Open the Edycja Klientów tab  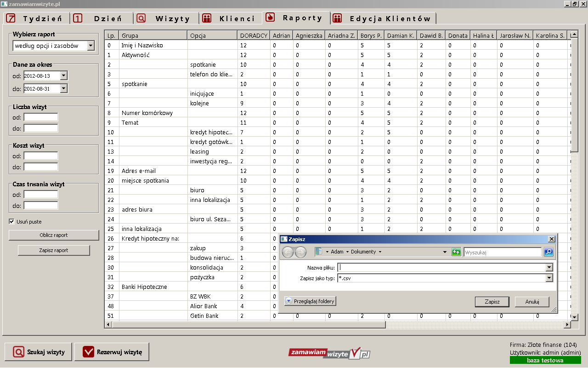pyautogui.click(x=384, y=18)
